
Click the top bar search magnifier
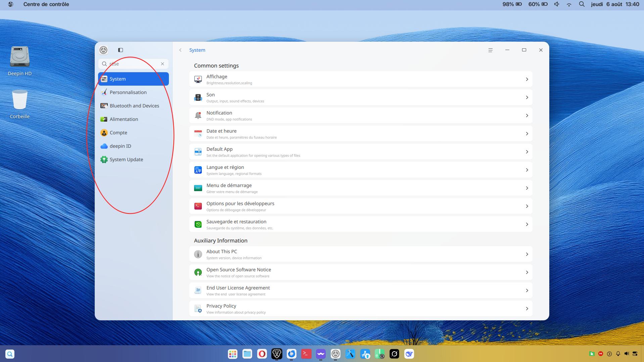(x=582, y=4)
